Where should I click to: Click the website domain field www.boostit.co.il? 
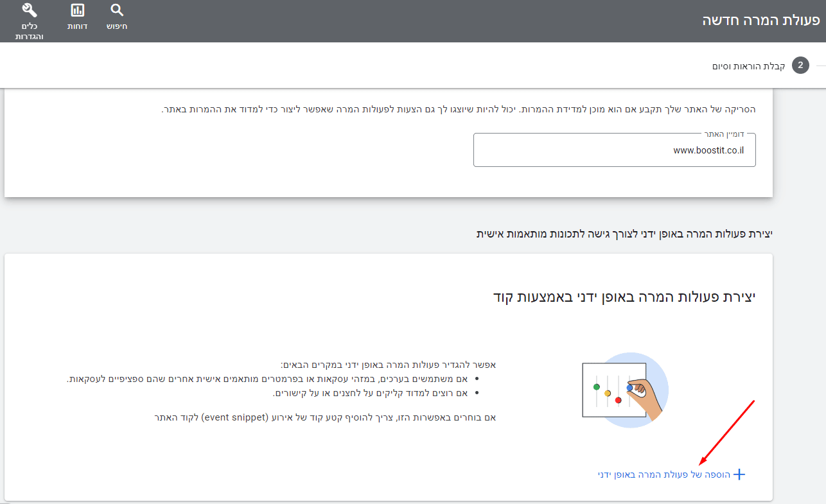(x=615, y=150)
